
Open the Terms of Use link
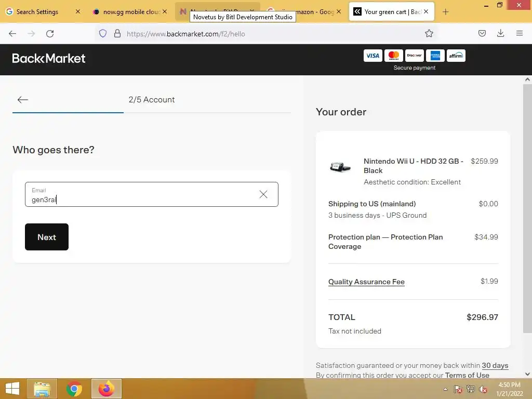point(467,375)
